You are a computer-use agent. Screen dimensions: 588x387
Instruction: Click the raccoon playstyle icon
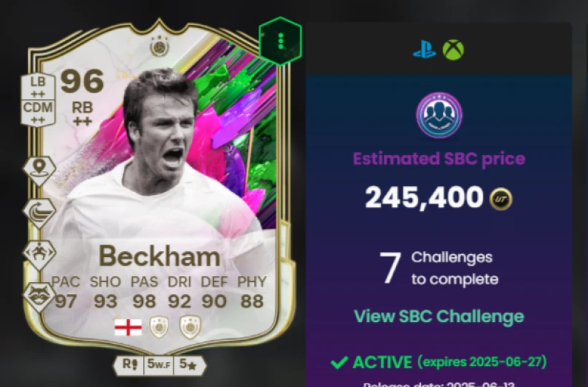point(39,296)
